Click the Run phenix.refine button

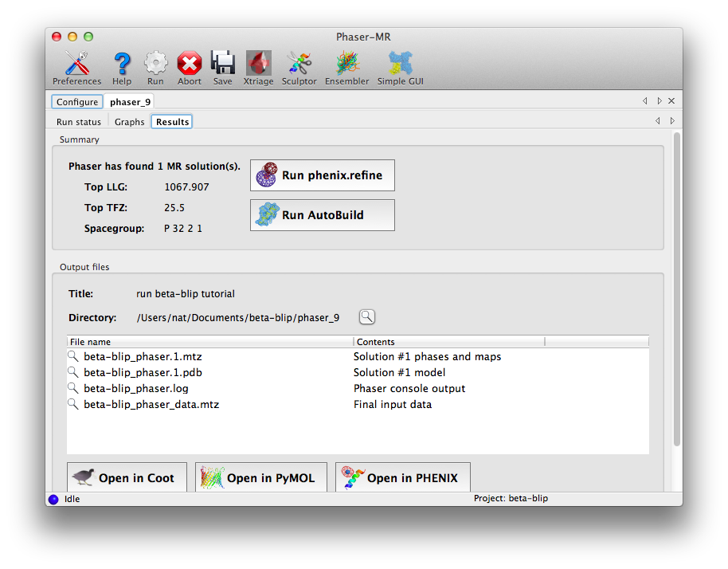pos(322,175)
